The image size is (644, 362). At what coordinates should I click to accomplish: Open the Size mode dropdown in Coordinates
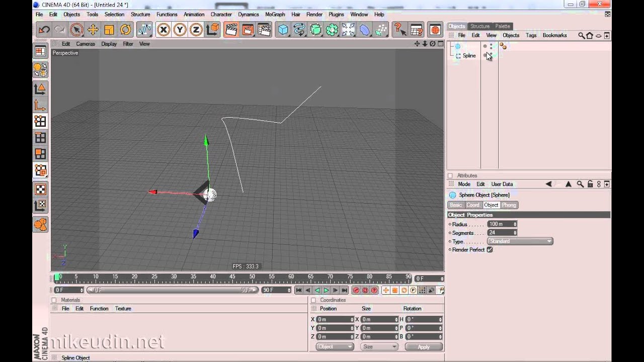click(379, 347)
